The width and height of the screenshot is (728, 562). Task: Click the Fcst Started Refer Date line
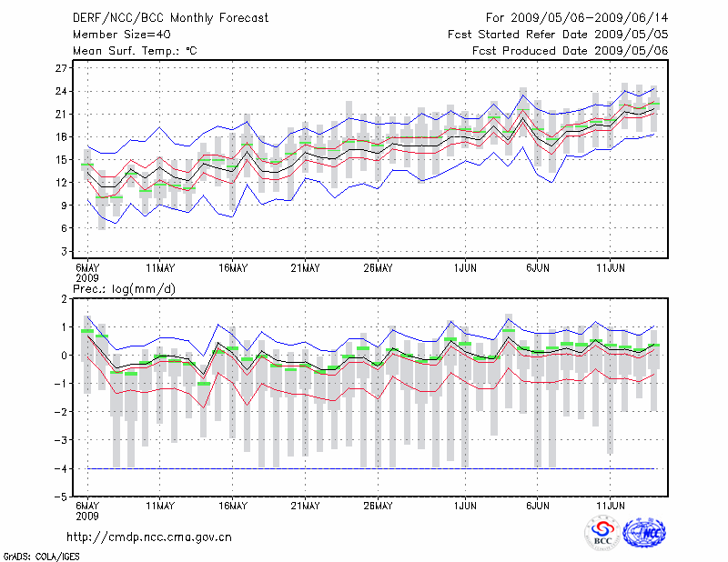[x=558, y=35]
